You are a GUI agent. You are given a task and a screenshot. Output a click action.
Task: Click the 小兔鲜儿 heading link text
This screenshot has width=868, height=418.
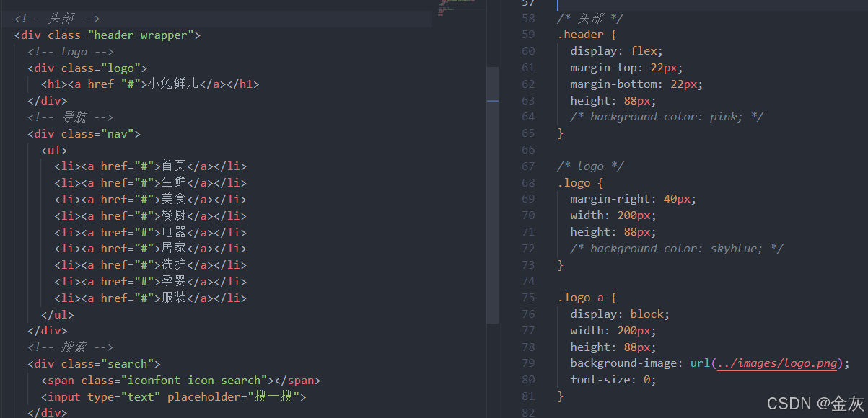172,84
